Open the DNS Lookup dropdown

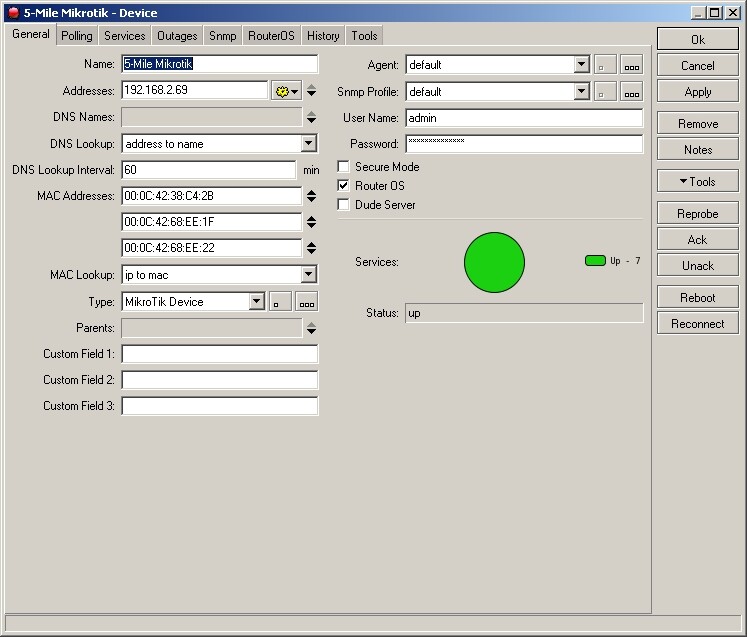pos(308,144)
